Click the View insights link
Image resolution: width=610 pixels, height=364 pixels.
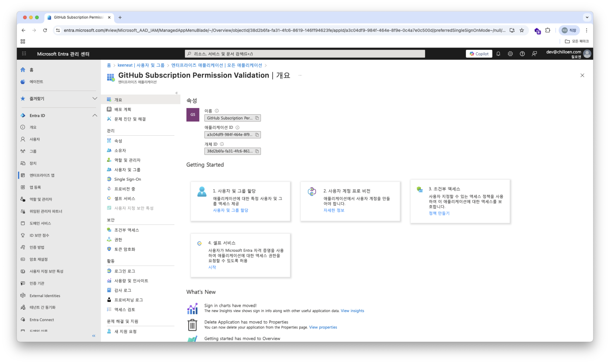tap(352, 311)
